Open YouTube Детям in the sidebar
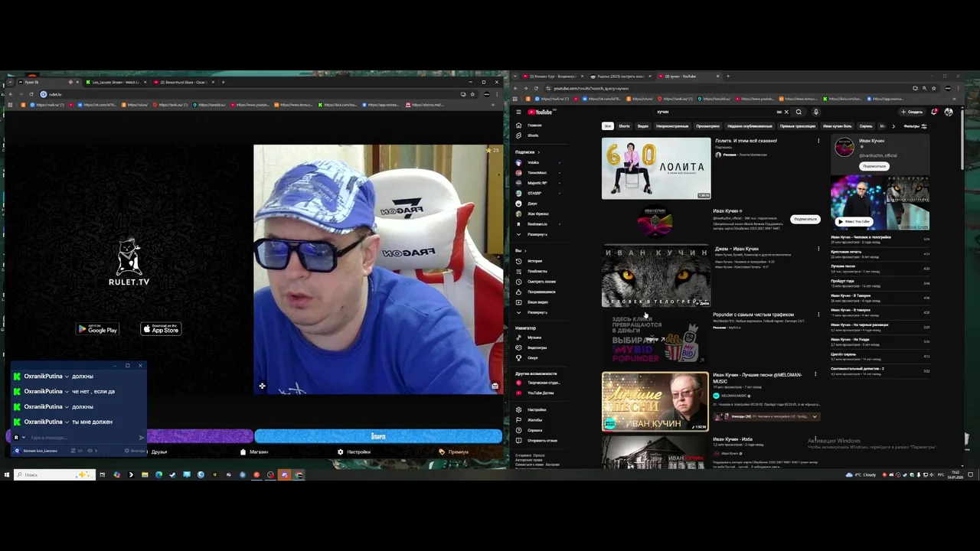Image resolution: width=980 pixels, height=551 pixels. pos(540,393)
